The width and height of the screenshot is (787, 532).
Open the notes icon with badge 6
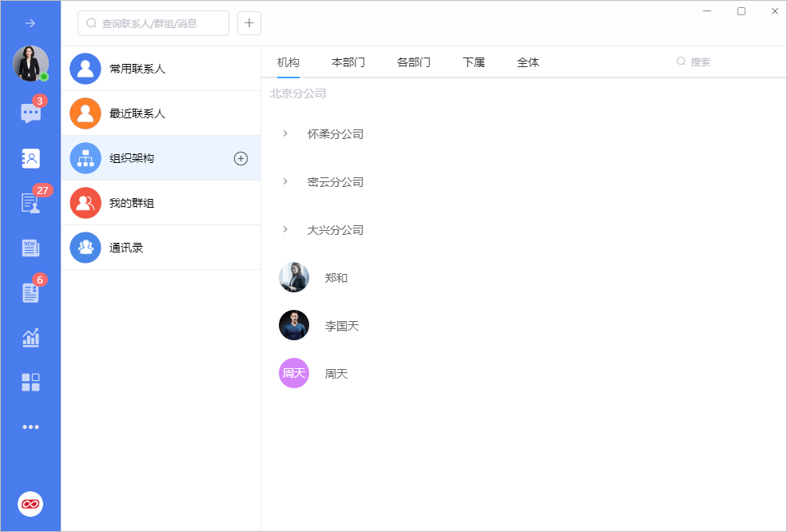point(30,292)
